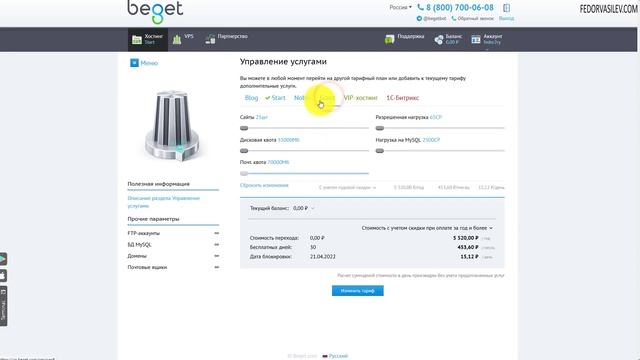Click the 15,12 ₽ daily price
640x360 pixels.
(x=469, y=257)
